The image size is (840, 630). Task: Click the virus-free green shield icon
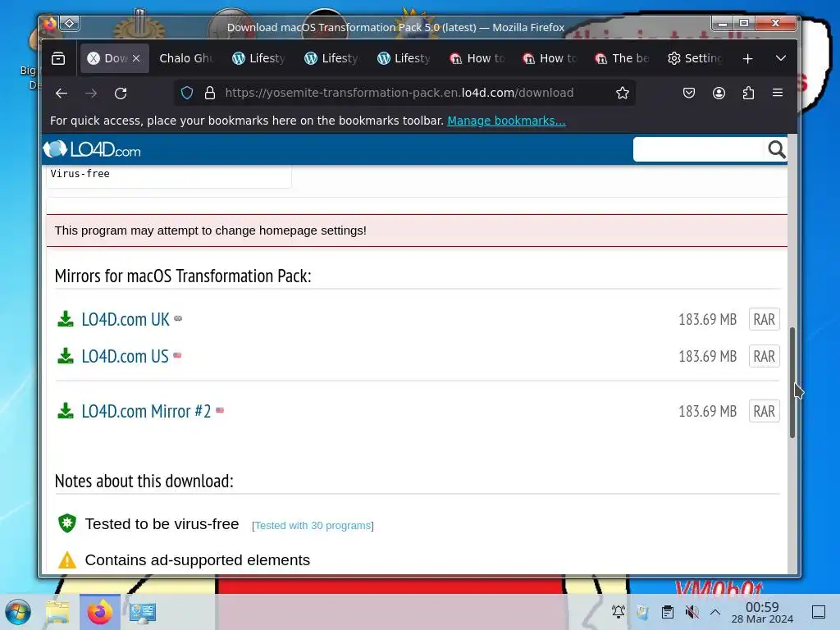(67, 523)
